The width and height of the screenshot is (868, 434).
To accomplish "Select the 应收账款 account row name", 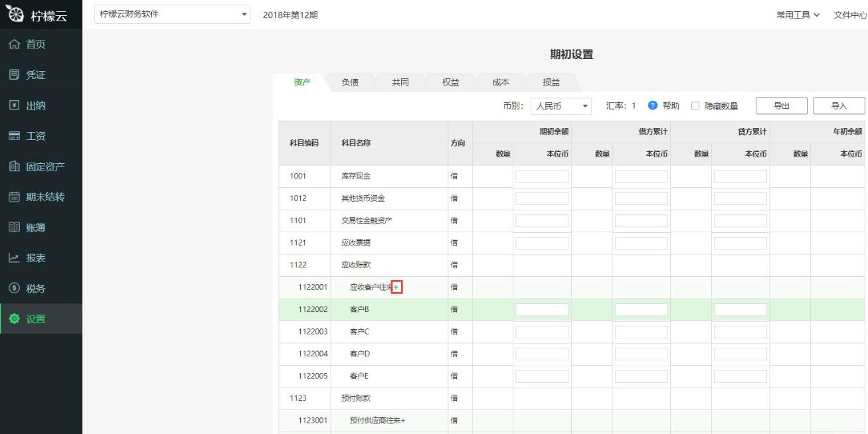I will [x=356, y=265].
